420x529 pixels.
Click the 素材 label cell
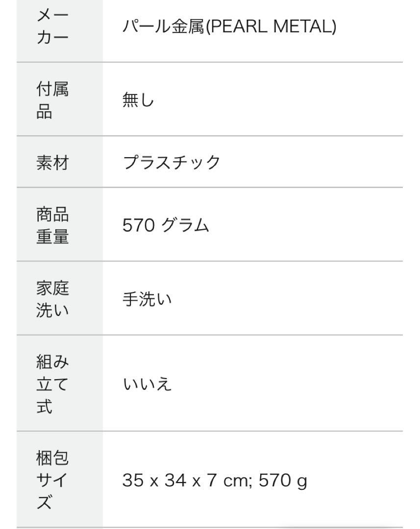point(60,162)
